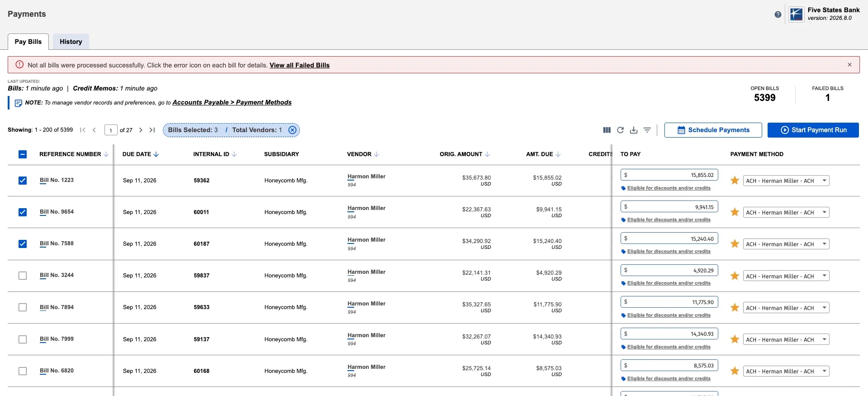Open payment method dropdown for Bill No. 9654

coord(786,212)
